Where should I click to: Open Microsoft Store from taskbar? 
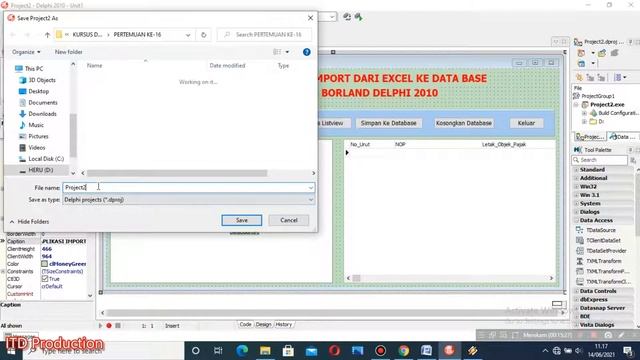point(288,351)
